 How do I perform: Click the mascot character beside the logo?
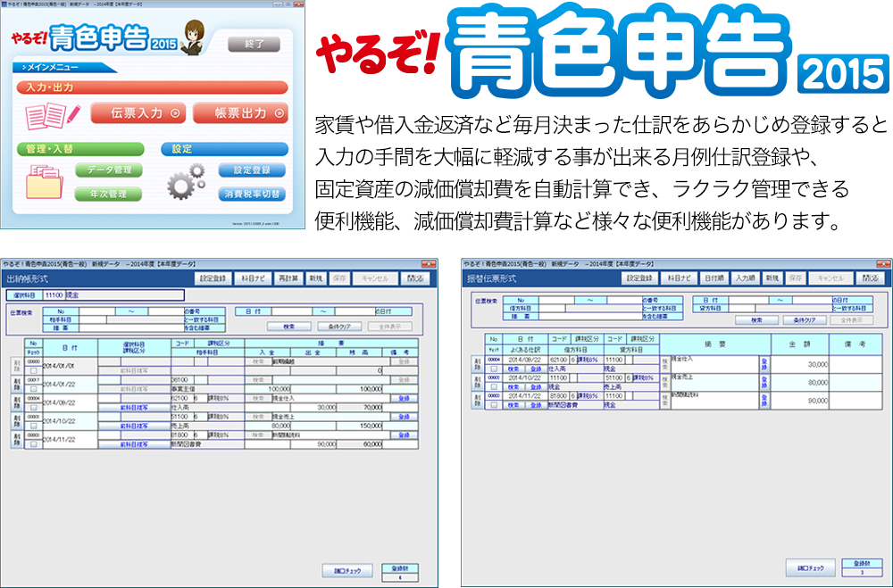[193, 37]
